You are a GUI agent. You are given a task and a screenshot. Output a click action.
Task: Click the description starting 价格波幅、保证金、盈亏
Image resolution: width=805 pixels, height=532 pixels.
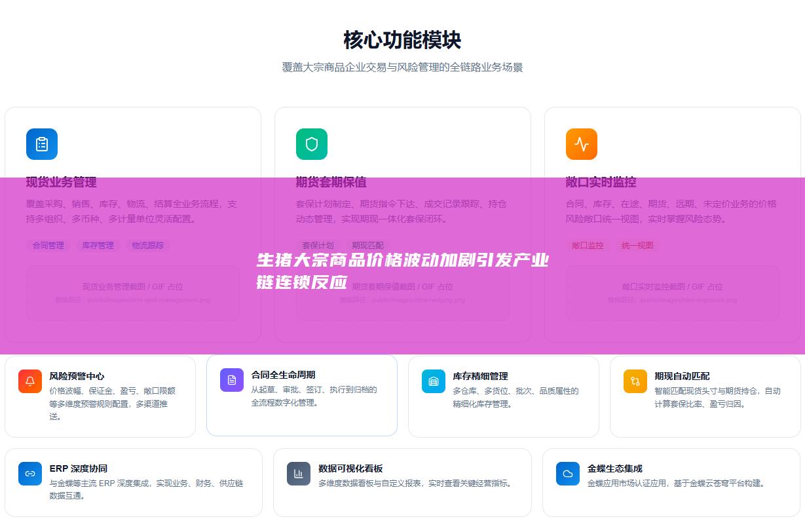pos(113,404)
